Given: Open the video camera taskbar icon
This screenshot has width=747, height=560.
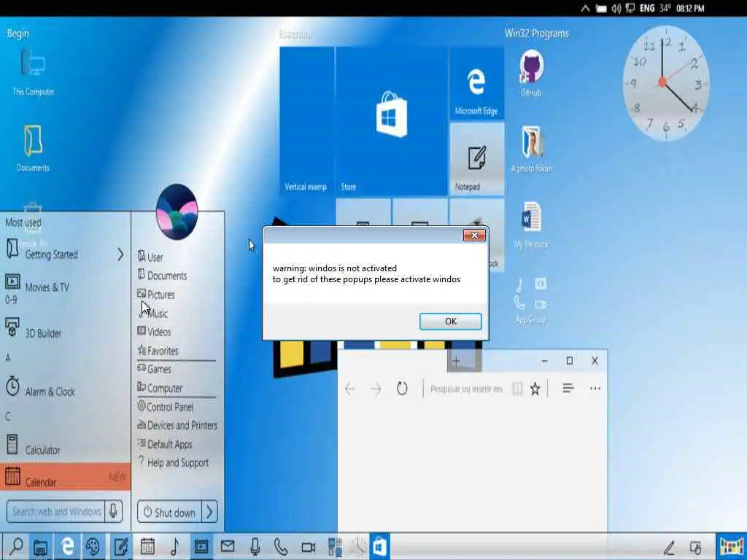Looking at the screenshot, I should coord(309,547).
